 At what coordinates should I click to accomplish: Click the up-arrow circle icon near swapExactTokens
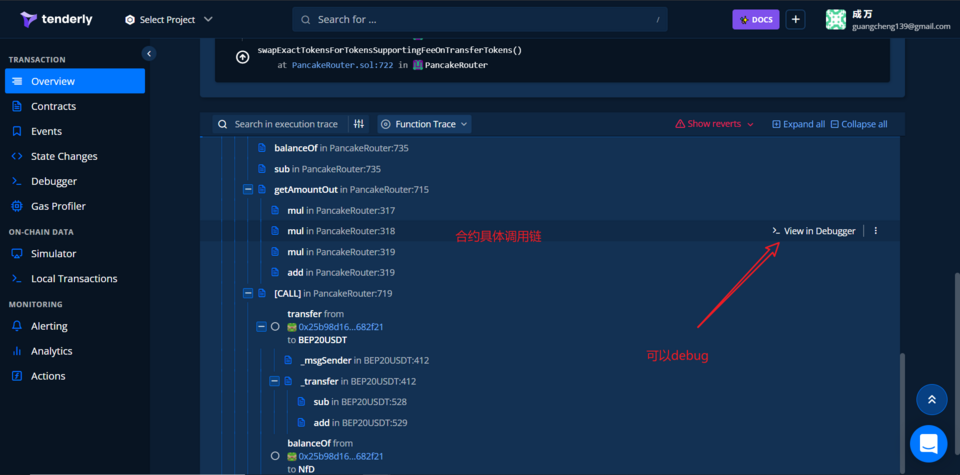pos(242,58)
